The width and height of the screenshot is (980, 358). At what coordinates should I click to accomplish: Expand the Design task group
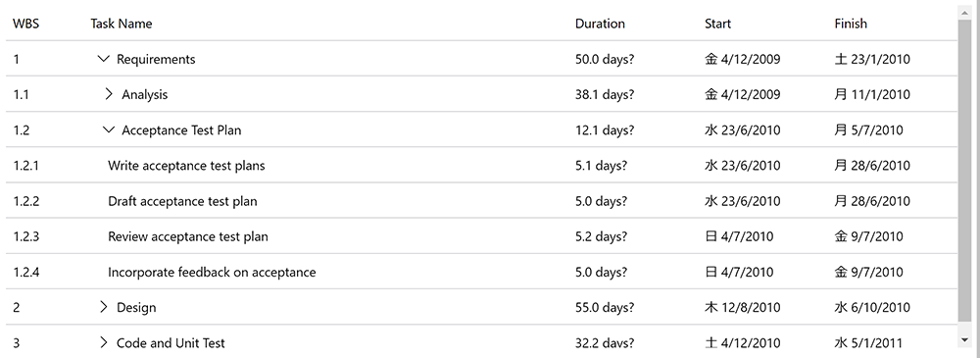coord(104,307)
